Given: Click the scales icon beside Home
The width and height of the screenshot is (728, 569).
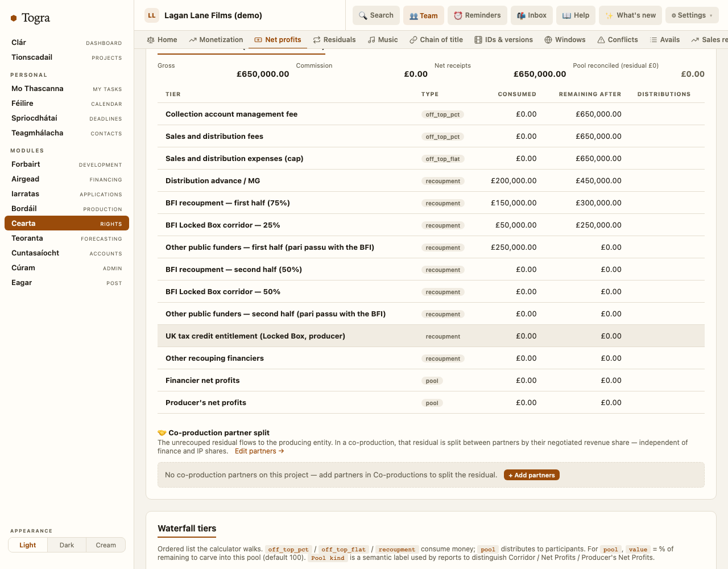Looking at the screenshot, I should (151, 40).
